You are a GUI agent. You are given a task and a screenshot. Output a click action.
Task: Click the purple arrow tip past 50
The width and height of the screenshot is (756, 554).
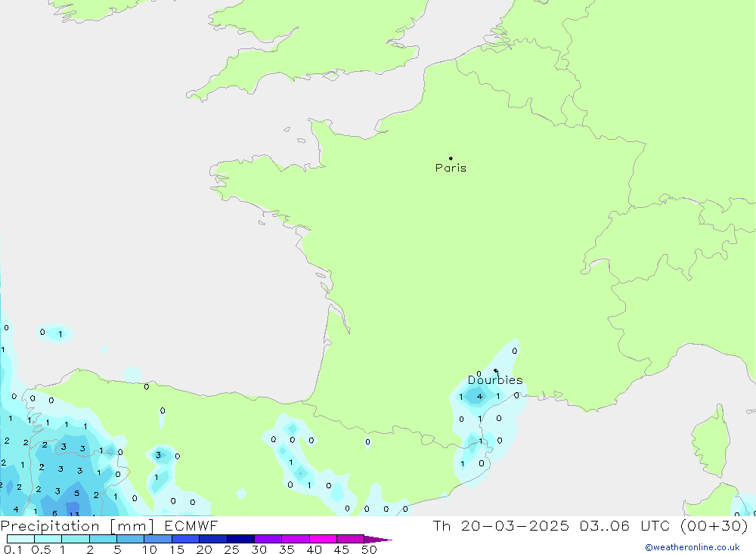click(379, 540)
